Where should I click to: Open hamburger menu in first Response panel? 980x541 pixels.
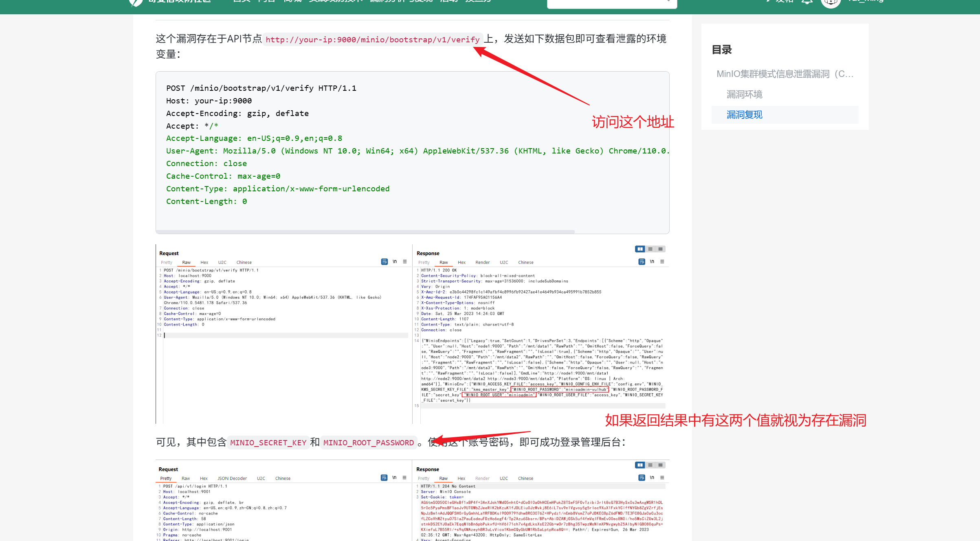[662, 262]
